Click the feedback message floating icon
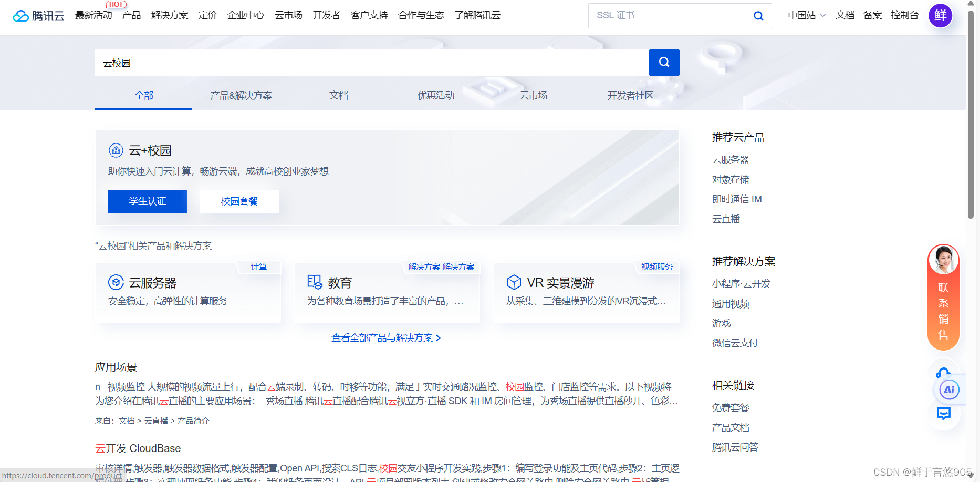This screenshot has height=482, width=980. coord(943,414)
